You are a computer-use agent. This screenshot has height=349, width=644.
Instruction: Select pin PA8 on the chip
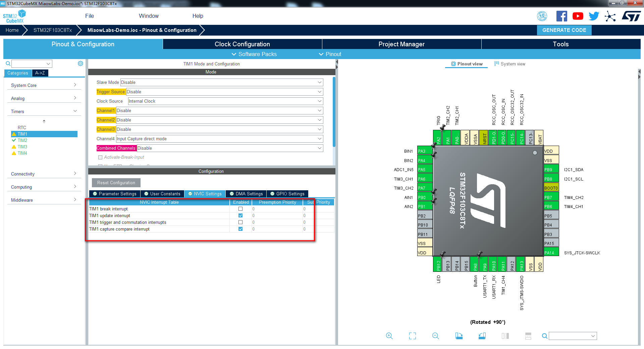[475, 264]
